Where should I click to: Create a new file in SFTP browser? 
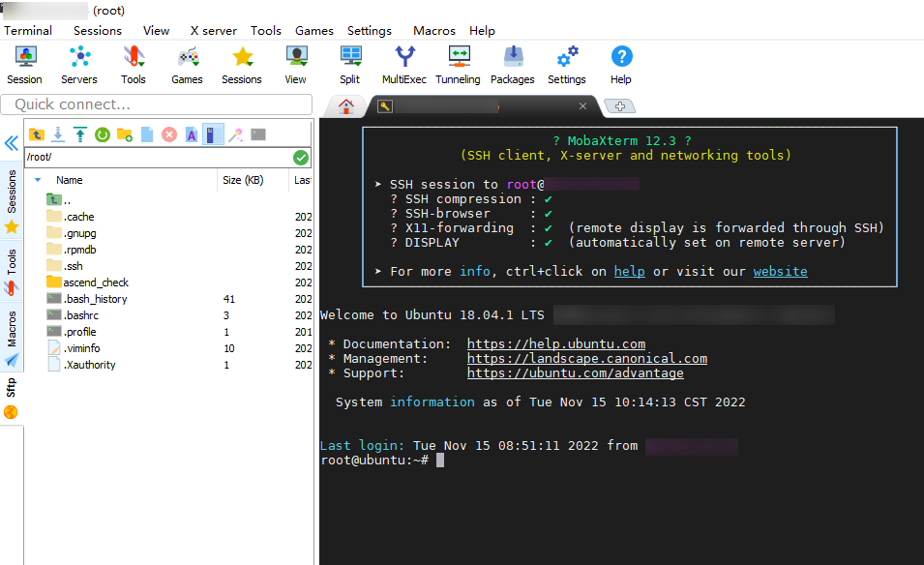tap(147, 134)
